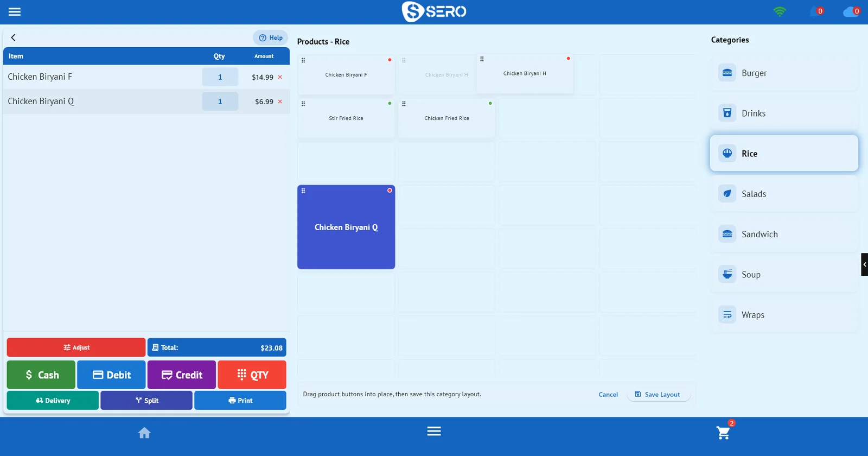Select the Soup category
868x456 pixels.
(784, 274)
